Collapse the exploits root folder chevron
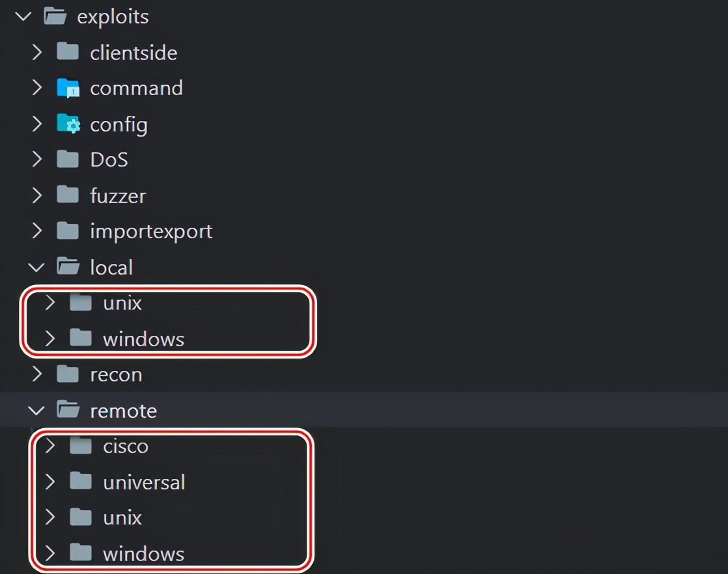Viewport: 728px width, 574px height. [23, 17]
